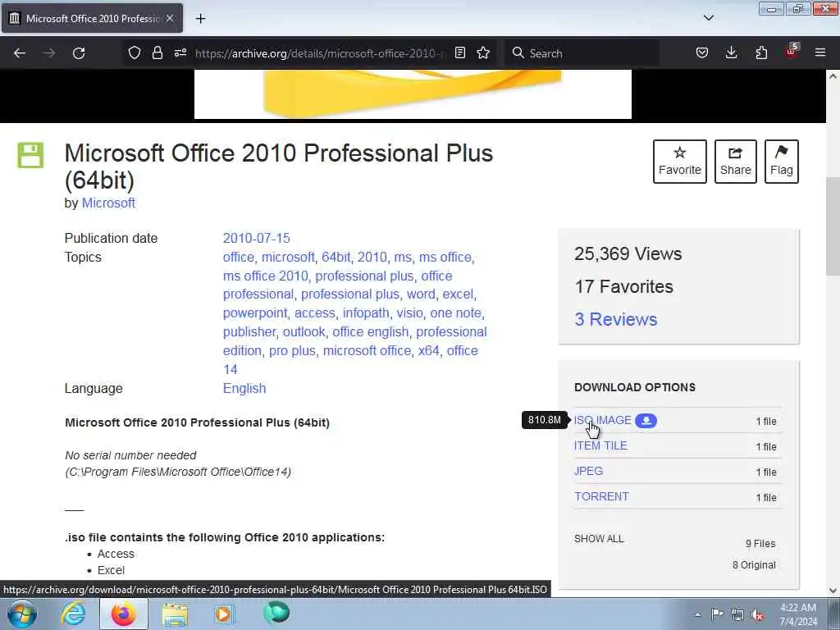Add item to favorites with Favorite button
Screen dimensions: 840x630
[x=680, y=162]
